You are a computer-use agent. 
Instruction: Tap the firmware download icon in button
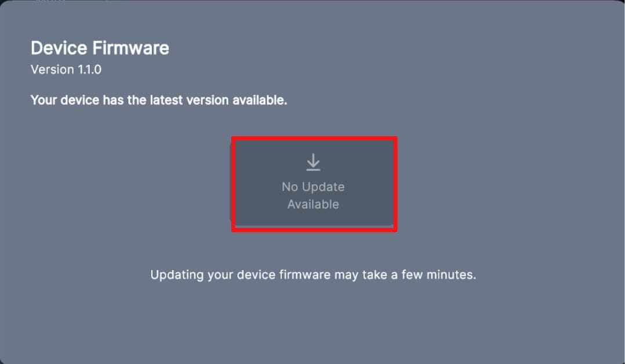[x=313, y=162]
